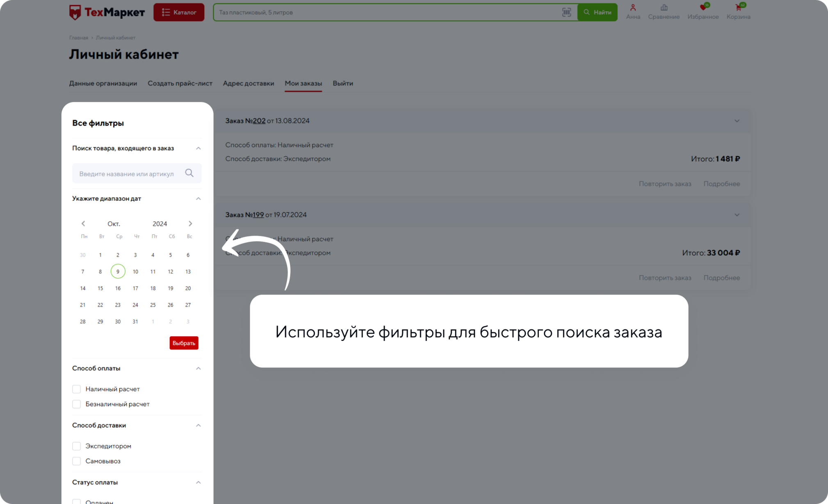
Task: Click the 33 004 ₽ total amount
Action: point(723,253)
